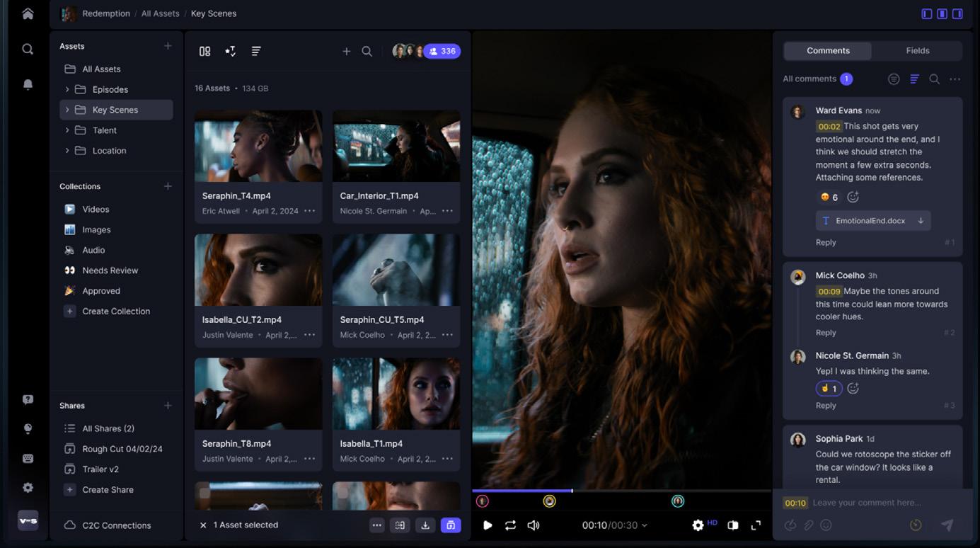Navigate to Redemption breadcrumb
This screenshot has height=548, width=980.
tap(106, 13)
